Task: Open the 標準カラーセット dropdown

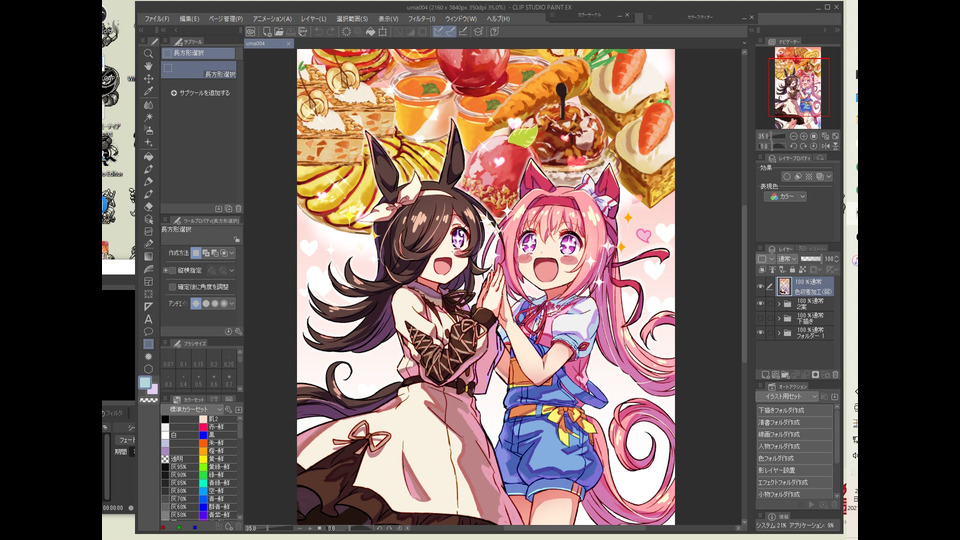Action: 192,409
